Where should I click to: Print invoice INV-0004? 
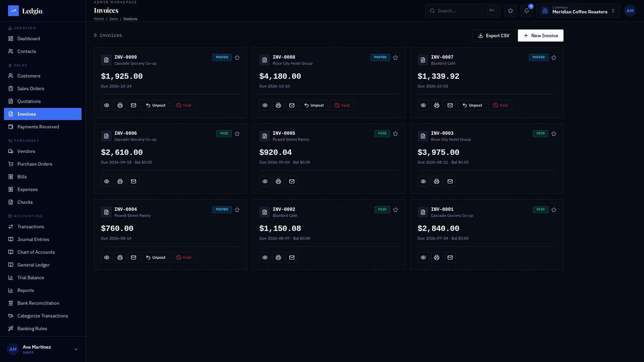[x=120, y=257]
